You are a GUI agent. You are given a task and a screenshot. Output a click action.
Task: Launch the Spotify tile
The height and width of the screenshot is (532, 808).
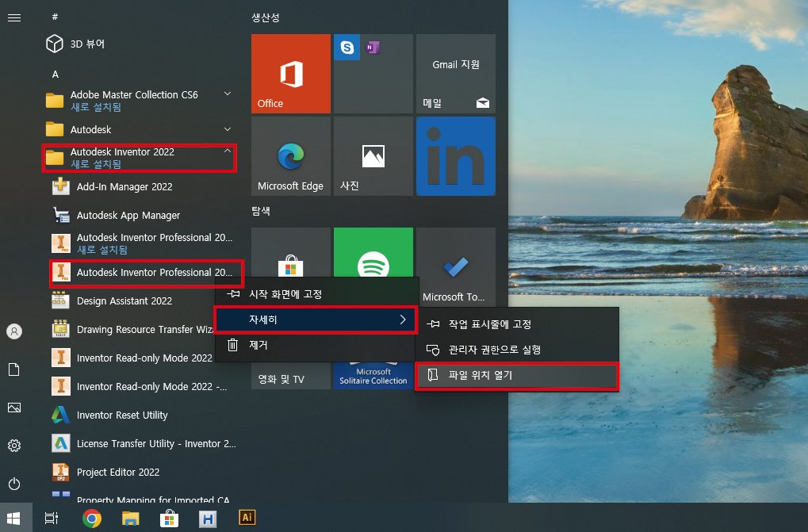(373, 252)
